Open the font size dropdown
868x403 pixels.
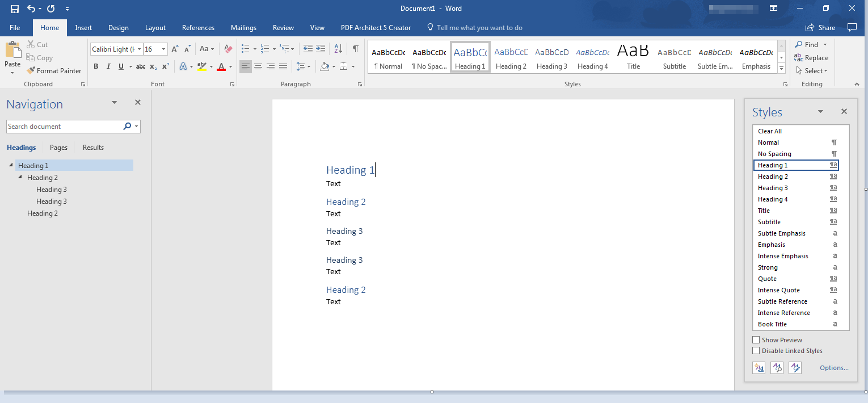point(164,49)
